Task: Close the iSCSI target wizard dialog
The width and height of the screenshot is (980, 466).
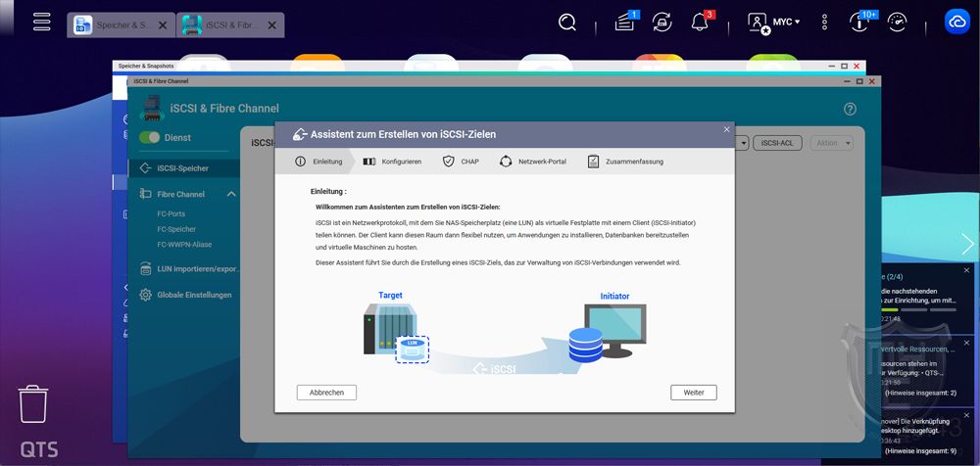Action: click(x=726, y=129)
